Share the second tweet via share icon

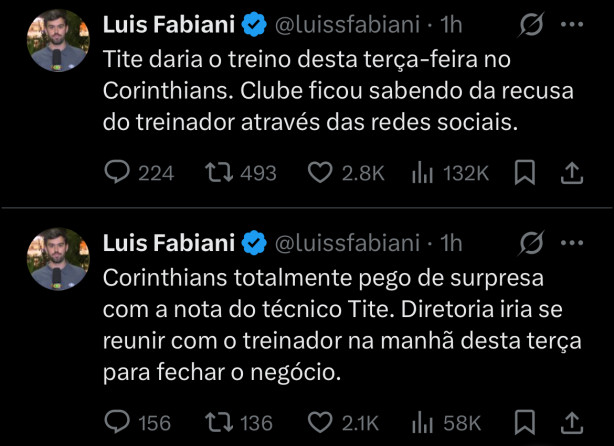pos(572,423)
